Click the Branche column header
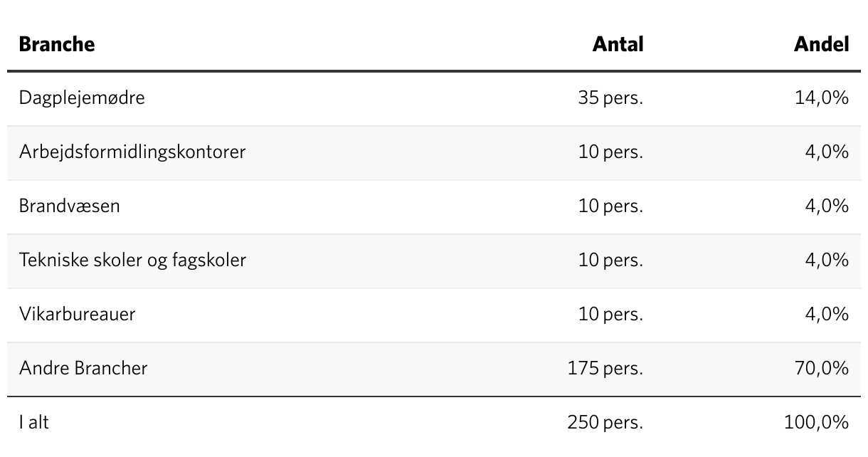 coord(57,44)
